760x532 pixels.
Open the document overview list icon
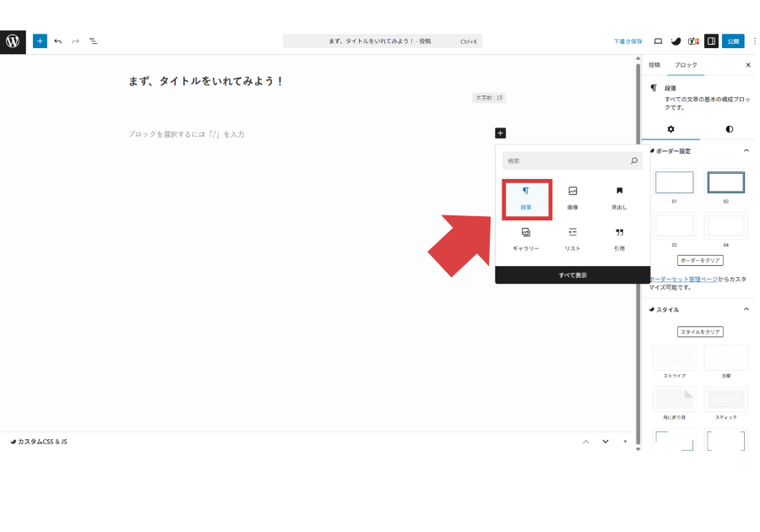pos(93,41)
